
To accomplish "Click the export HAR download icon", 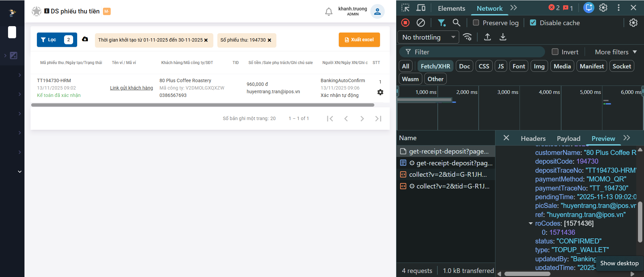I will [503, 37].
